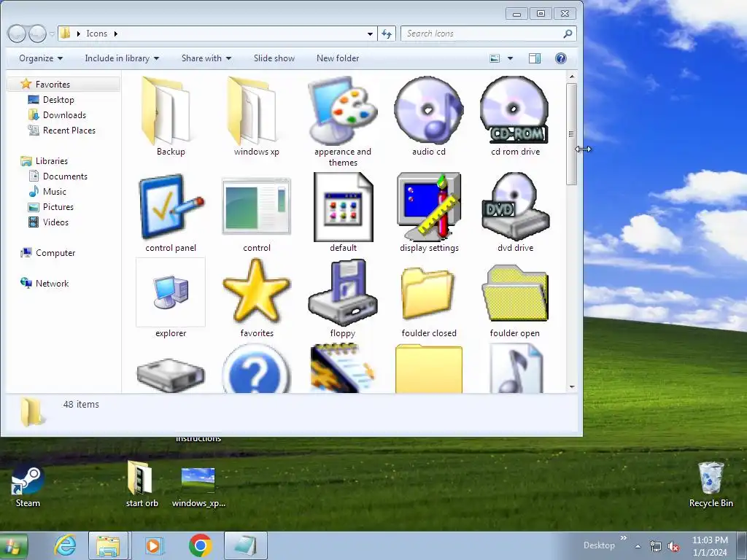Go to Desktop in navigation pane
Viewport: 747px width, 560px height.
pos(58,99)
